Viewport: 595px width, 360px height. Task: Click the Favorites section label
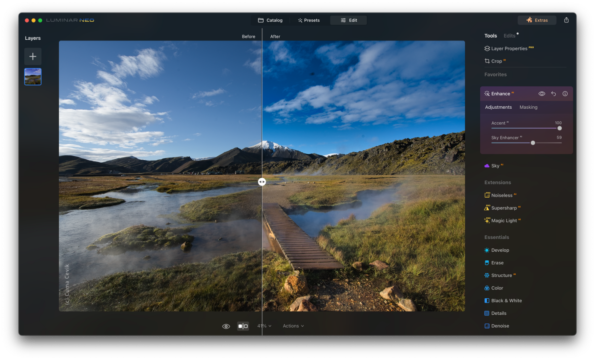(x=495, y=75)
